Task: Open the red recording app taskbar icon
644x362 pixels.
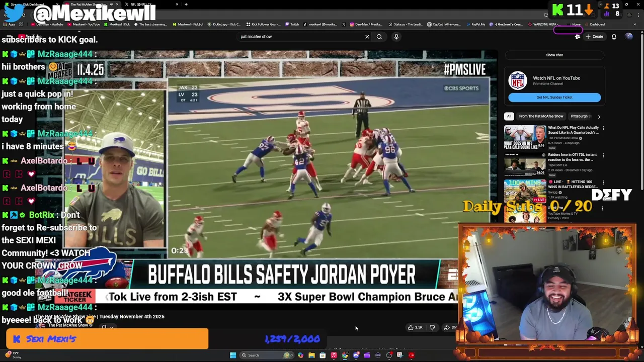Action: (x=411, y=355)
